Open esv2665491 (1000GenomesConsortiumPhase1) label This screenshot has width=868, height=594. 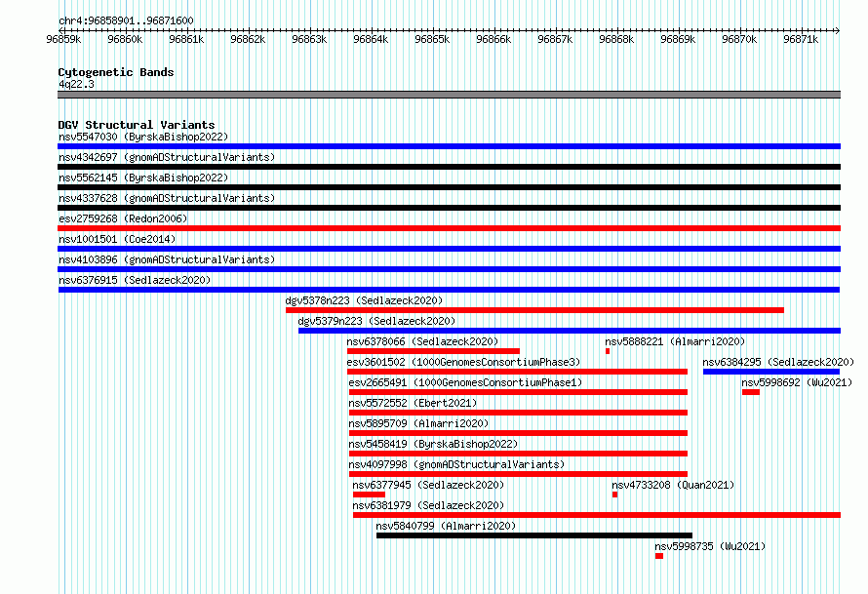tap(465, 382)
